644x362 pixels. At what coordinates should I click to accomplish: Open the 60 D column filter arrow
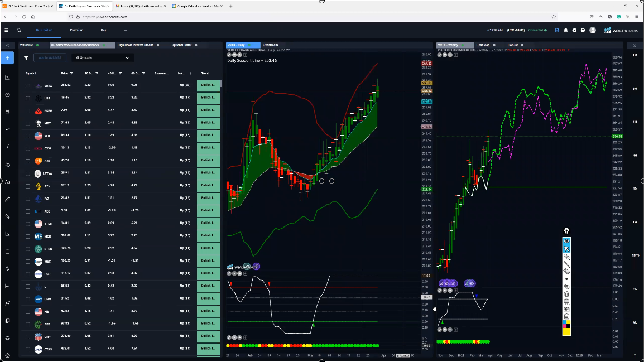(144, 74)
